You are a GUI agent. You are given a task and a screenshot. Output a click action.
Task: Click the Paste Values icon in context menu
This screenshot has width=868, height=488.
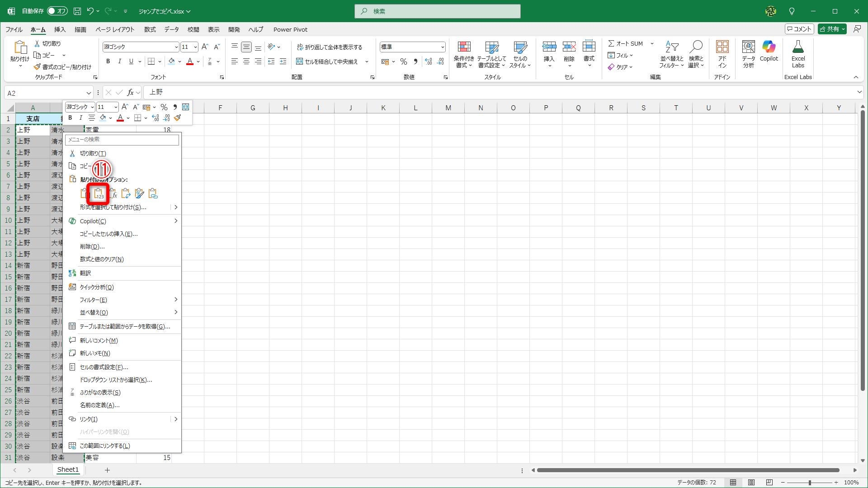click(x=99, y=194)
